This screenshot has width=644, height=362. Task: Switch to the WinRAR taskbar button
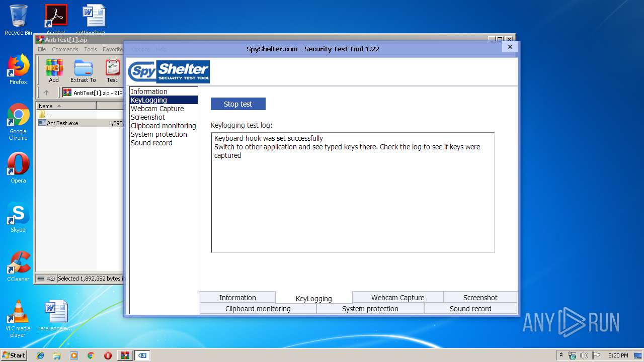pos(125,355)
